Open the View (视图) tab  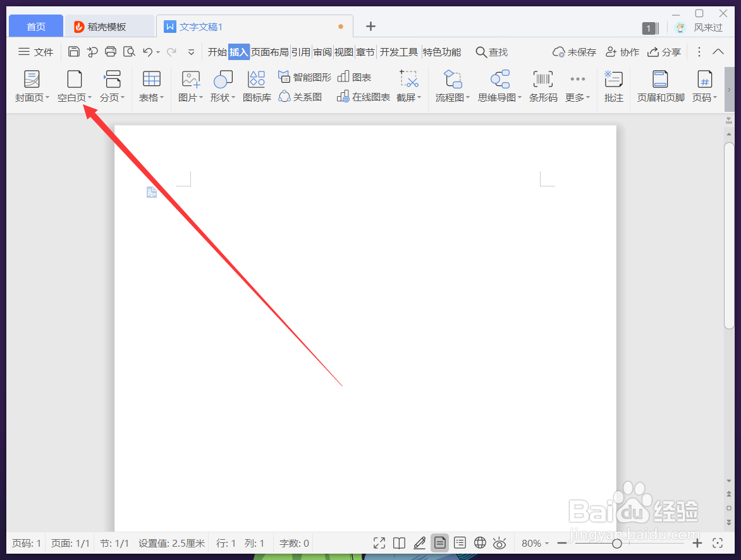coord(344,52)
